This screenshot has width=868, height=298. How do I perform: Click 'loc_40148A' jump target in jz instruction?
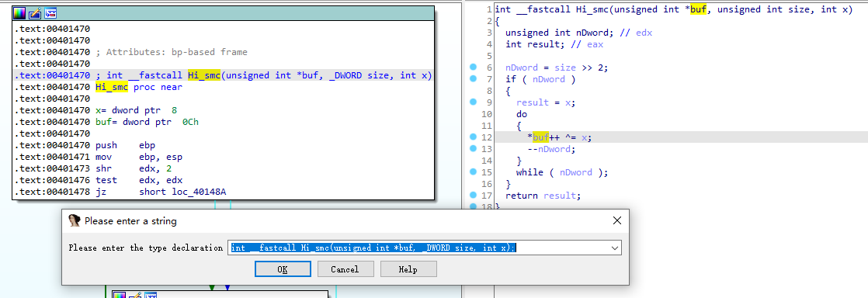(x=199, y=192)
